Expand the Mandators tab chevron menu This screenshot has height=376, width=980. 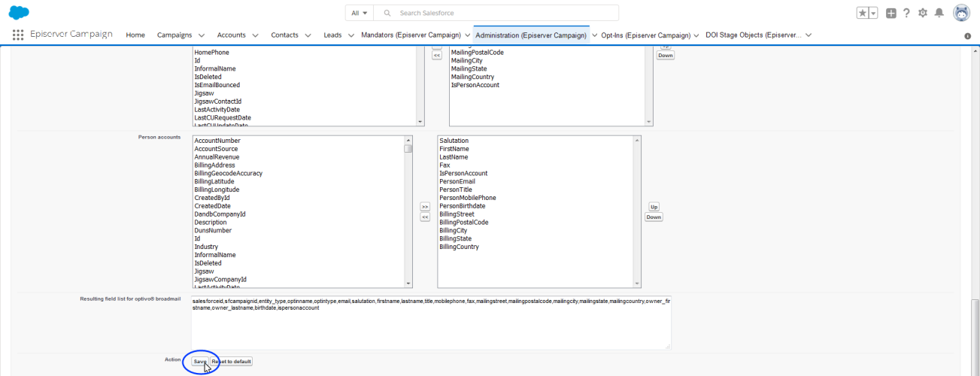pos(467,35)
